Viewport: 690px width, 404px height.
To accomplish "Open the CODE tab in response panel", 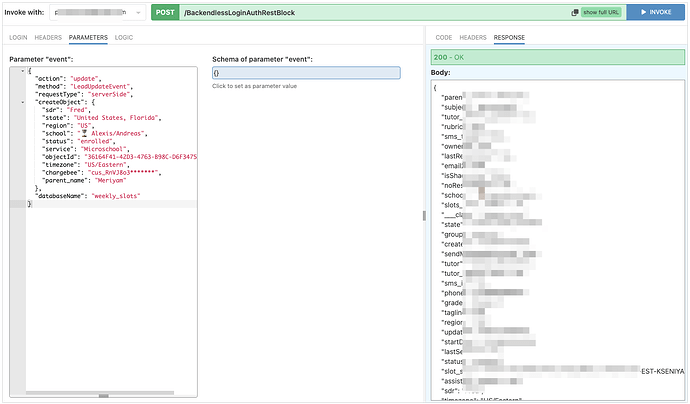I will click(444, 37).
